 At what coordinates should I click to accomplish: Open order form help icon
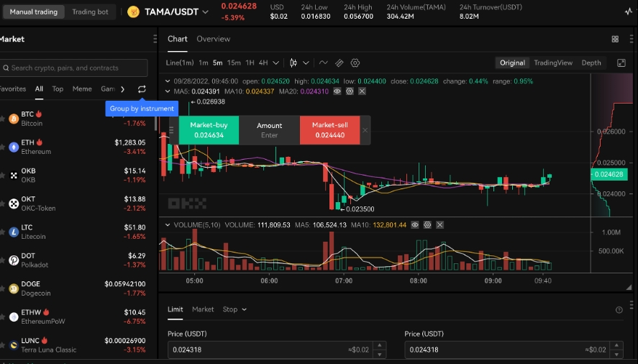[x=619, y=310]
